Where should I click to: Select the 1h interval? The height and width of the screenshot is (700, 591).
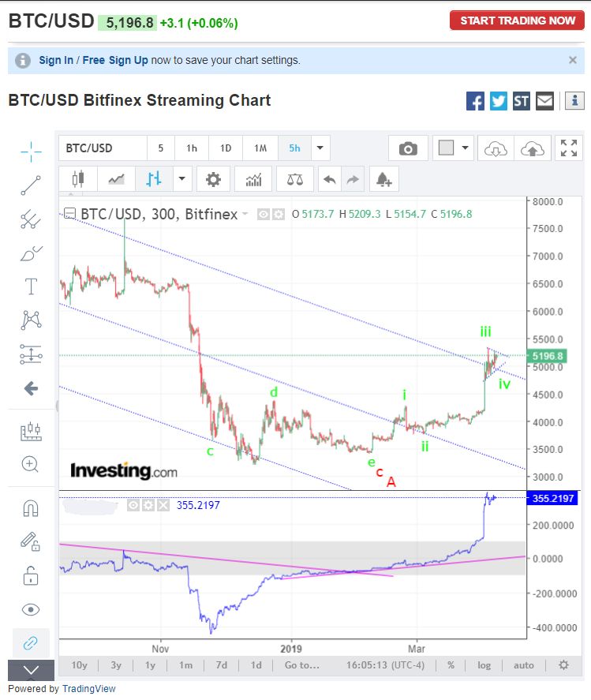point(192,148)
